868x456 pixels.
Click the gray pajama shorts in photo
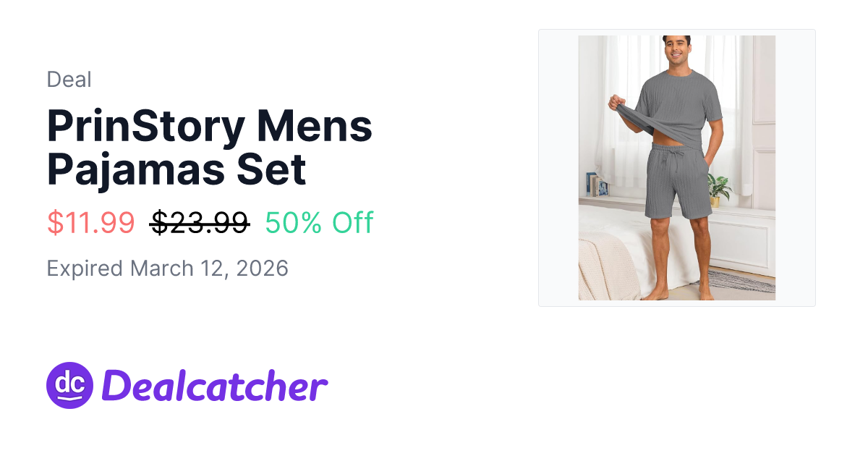click(x=678, y=182)
